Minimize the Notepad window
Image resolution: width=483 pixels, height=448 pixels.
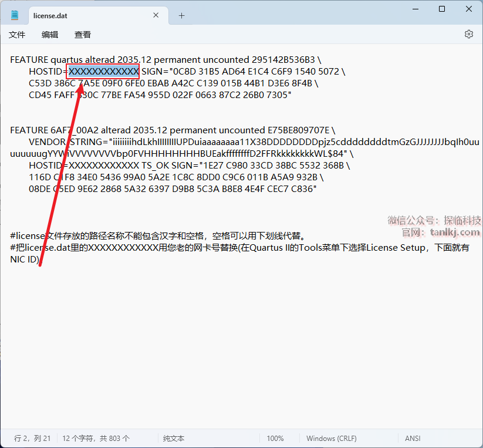[x=416, y=9]
